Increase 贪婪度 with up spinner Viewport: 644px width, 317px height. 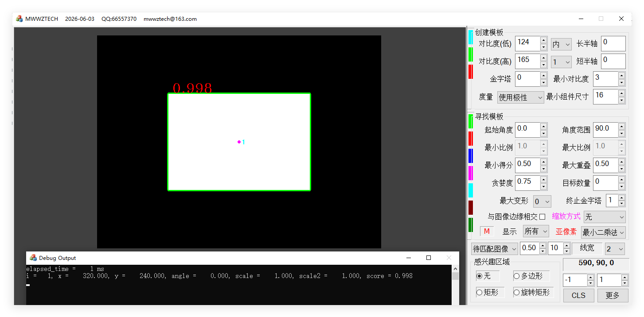pyautogui.click(x=543, y=179)
